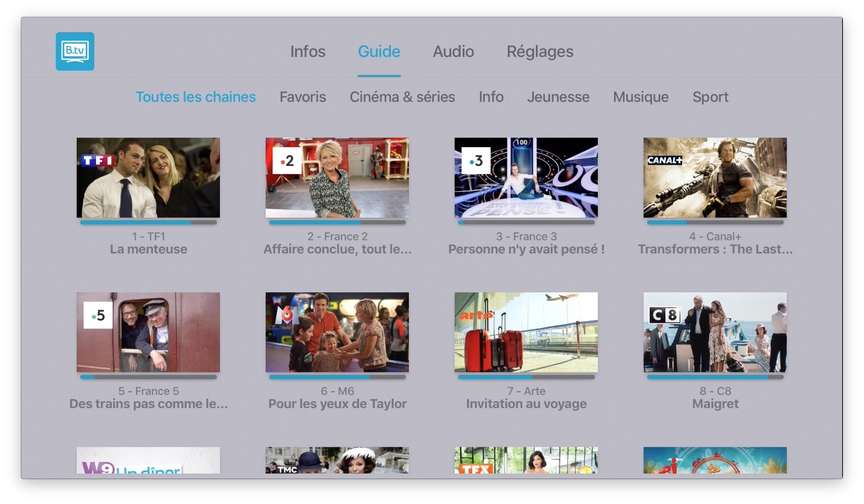Open the C8 Maigret thumbnail
The height and width of the screenshot is (504, 864).
715,332
